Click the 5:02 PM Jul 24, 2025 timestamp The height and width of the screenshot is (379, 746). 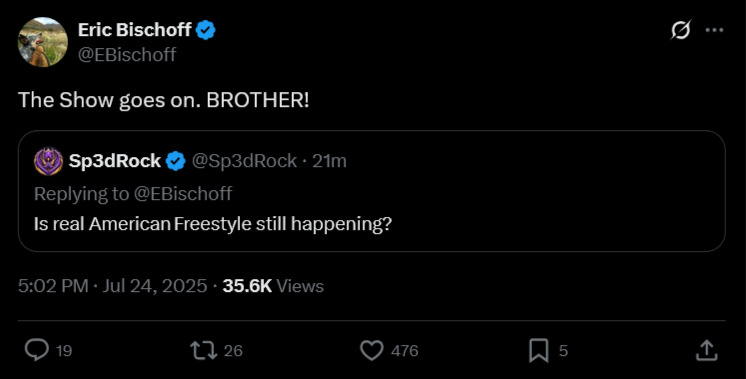pyautogui.click(x=113, y=286)
